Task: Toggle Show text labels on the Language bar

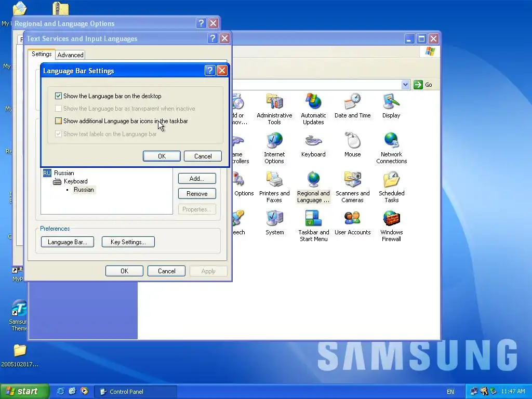Action: [x=58, y=134]
